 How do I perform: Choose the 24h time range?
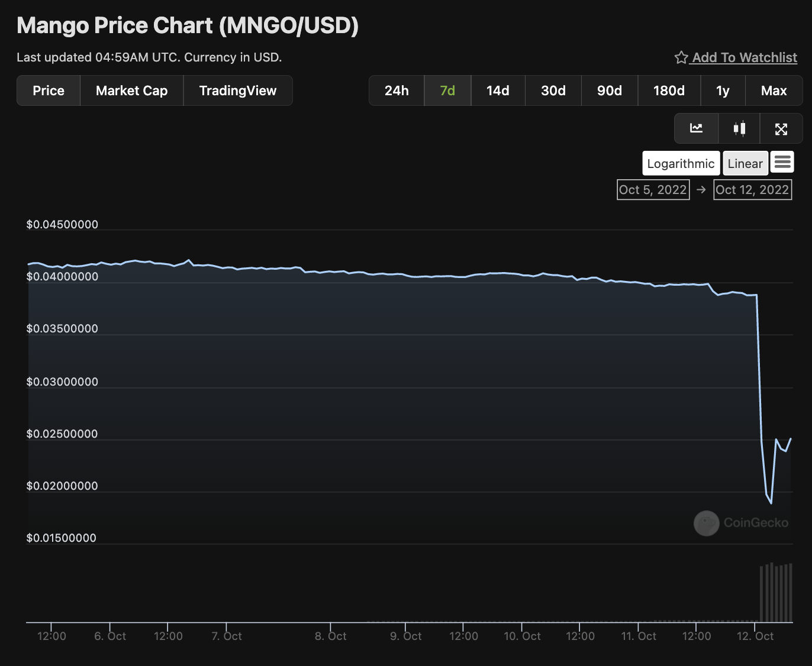pos(397,90)
